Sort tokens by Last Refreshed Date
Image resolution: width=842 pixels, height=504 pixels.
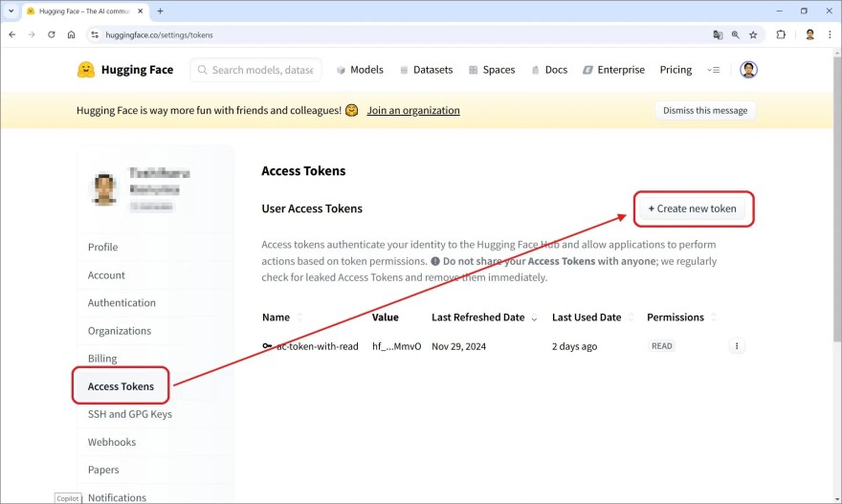pos(534,318)
